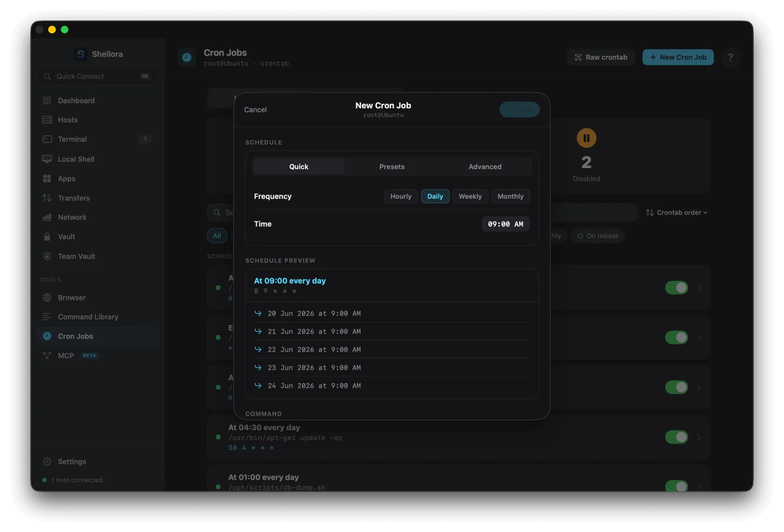The height and width of the screenshot is (532, 784).
Task: Click the help question mark button
Action: coord(731,57)
